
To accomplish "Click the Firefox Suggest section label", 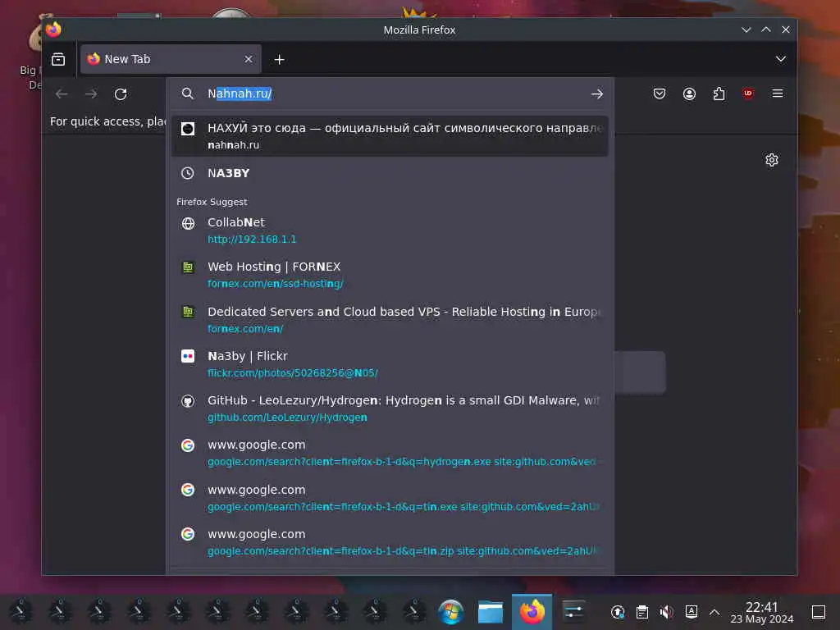I will click(212, 202).
